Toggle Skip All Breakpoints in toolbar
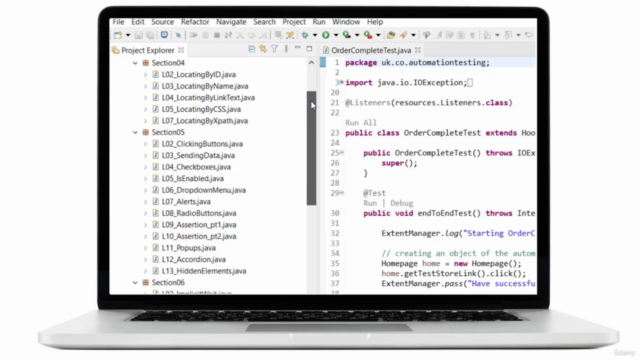Image resolution: width=640 pixels, height=360 pixels. (178, 35)
